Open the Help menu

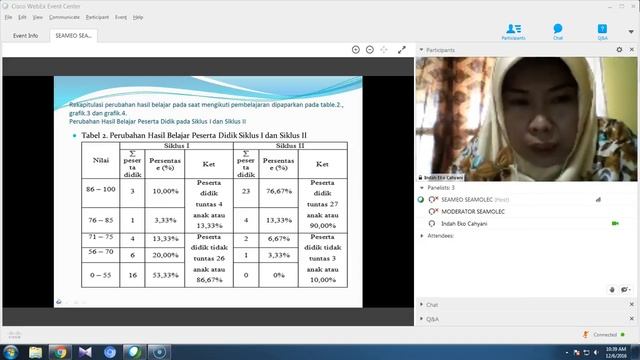138,17
